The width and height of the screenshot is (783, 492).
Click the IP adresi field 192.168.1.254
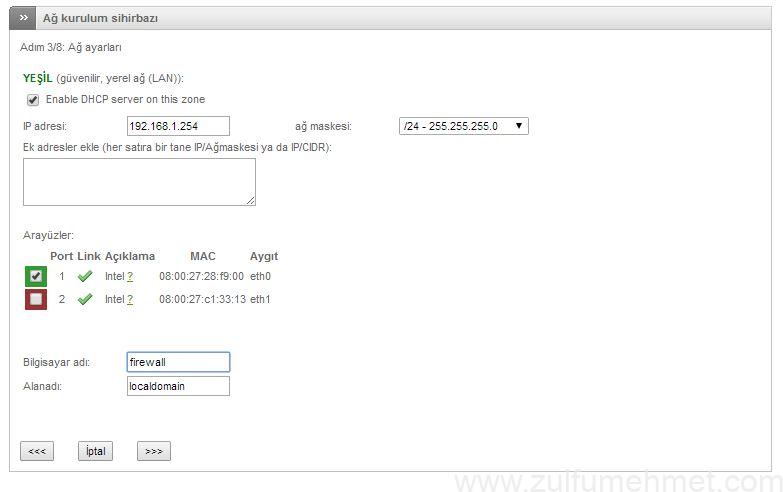pos(178,126)
